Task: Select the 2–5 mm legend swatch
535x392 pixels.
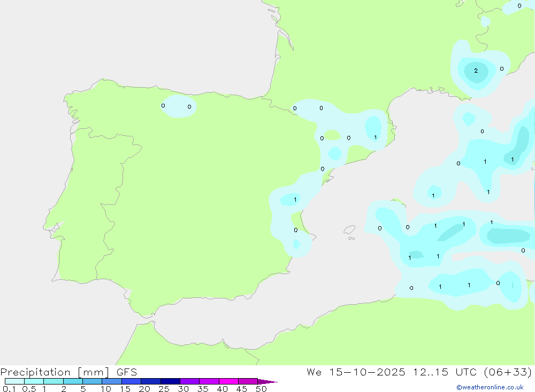Action: (73, 381)
